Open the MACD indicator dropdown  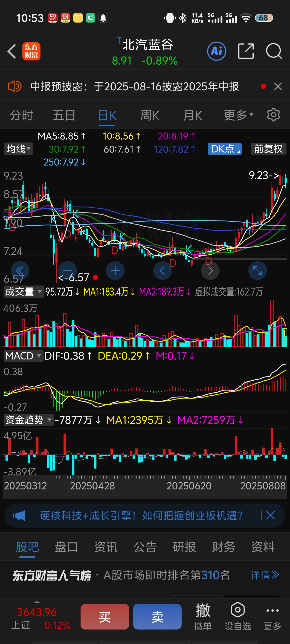tap(23, 356)
